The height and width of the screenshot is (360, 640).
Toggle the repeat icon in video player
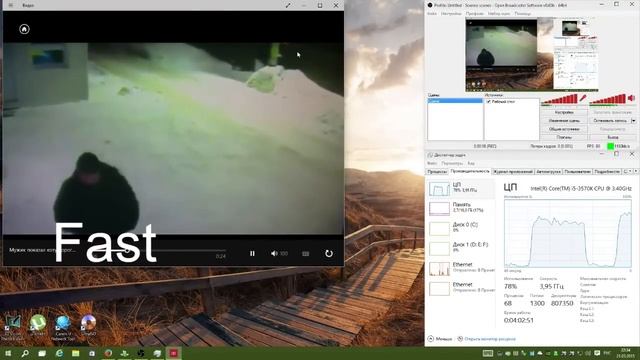(329, 253)
